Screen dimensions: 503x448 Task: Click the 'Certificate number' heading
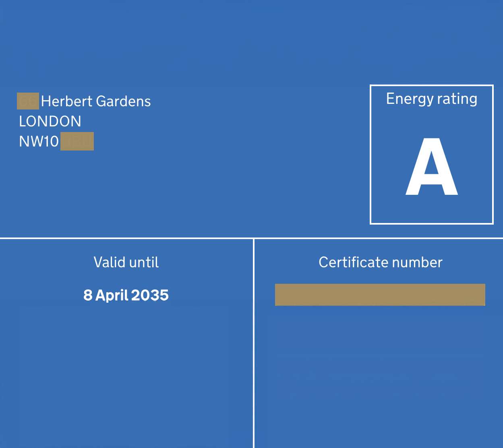pyautogui.click(x=381, y=262)
